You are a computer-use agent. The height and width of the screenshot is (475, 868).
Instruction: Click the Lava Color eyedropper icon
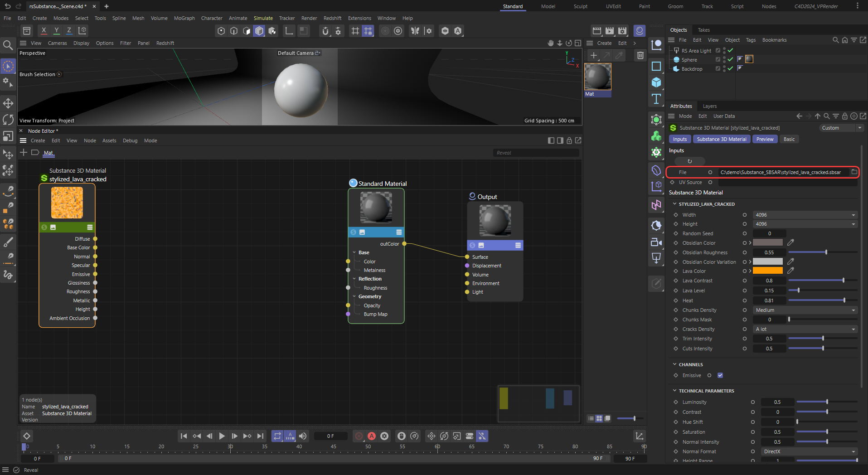790,271
